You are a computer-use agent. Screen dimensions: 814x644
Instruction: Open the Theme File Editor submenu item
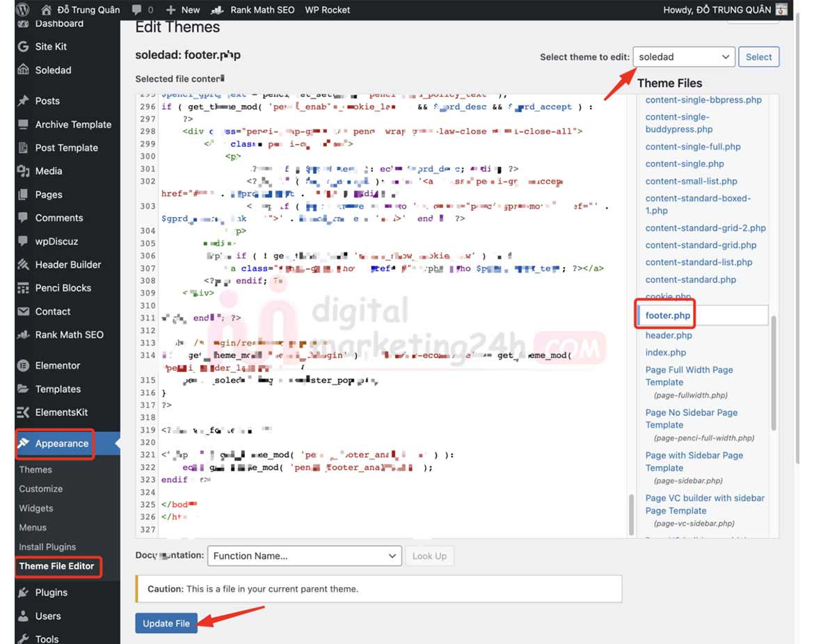coord(56,566)
